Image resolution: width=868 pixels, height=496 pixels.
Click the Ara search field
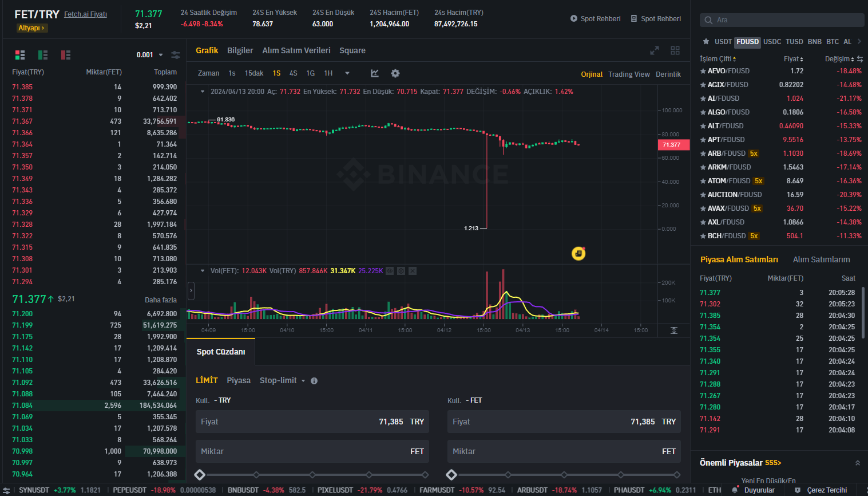(782, 20)
